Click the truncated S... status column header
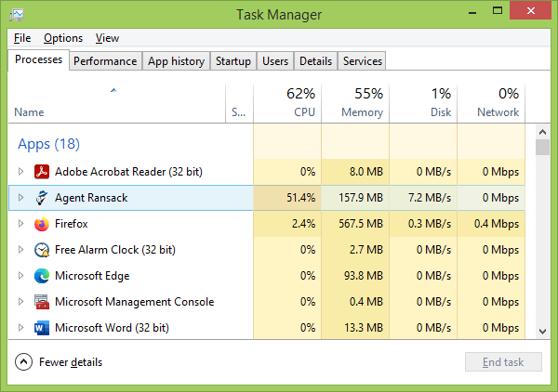The image size is (558, 392). [240, 104]
